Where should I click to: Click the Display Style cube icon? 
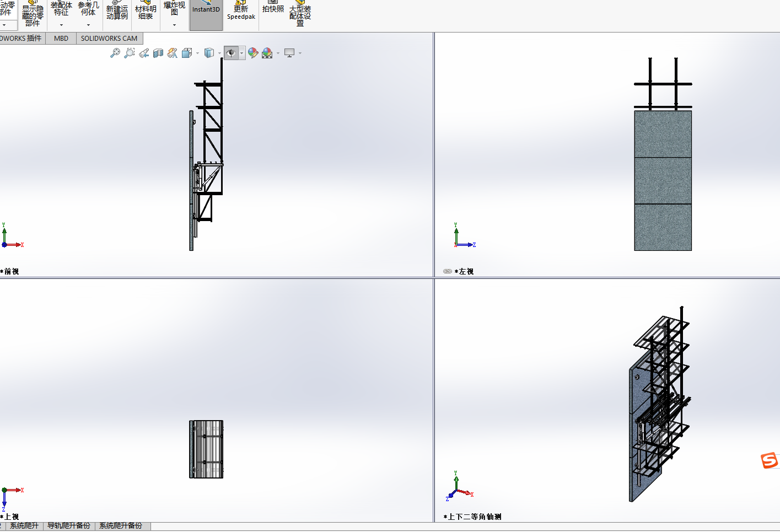tap(209, 53)
